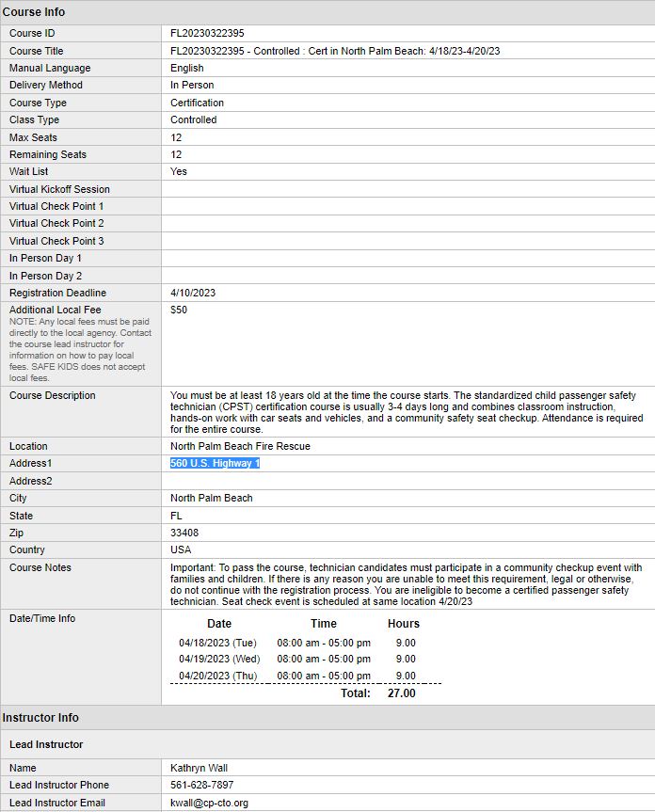Click the Delivery Method value In Person

click(x=192, y=85)
